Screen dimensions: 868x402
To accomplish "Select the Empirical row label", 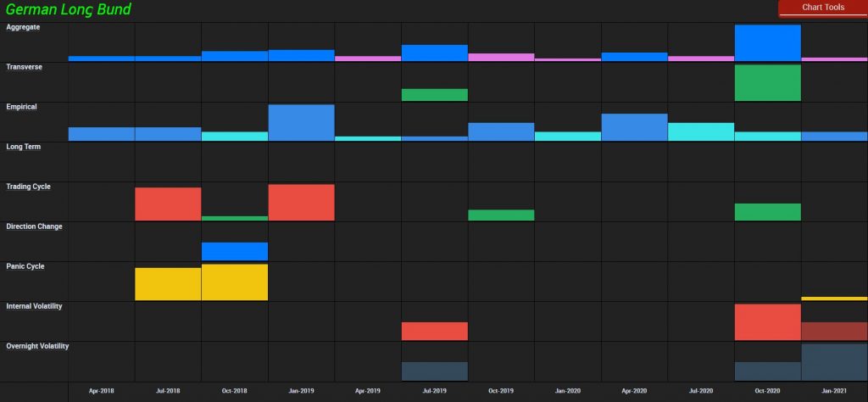I will click(21, 107).
